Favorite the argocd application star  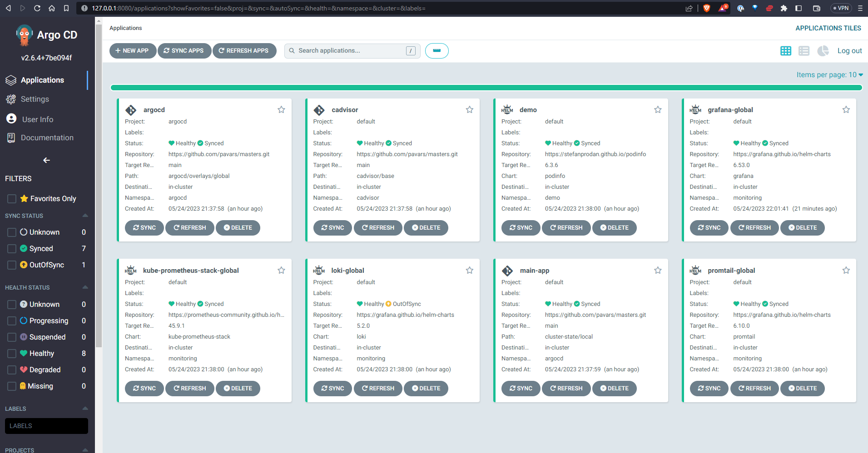pyautogui.click(x=281, y=109)
